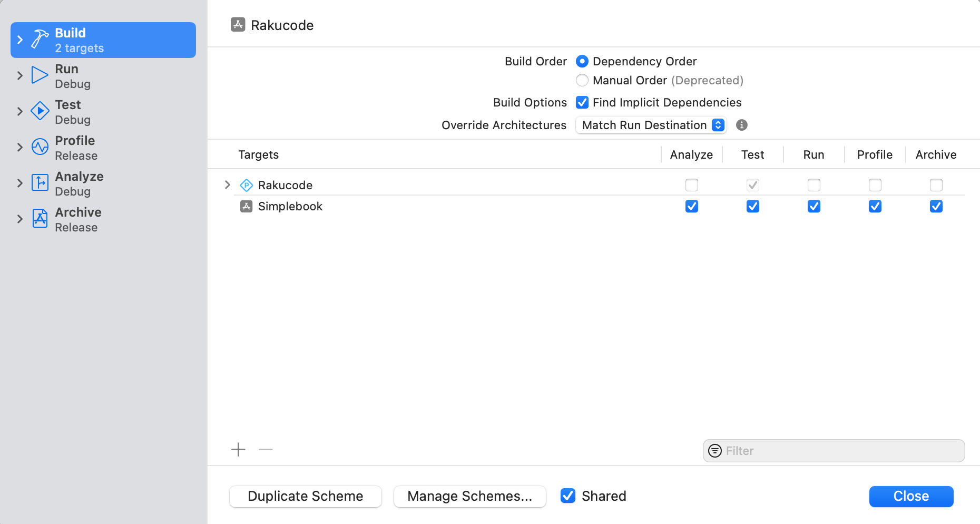Viewport: 980px width, 524px height.
Task: Expand the Rakucode target row
Action: tap(228, 185)
